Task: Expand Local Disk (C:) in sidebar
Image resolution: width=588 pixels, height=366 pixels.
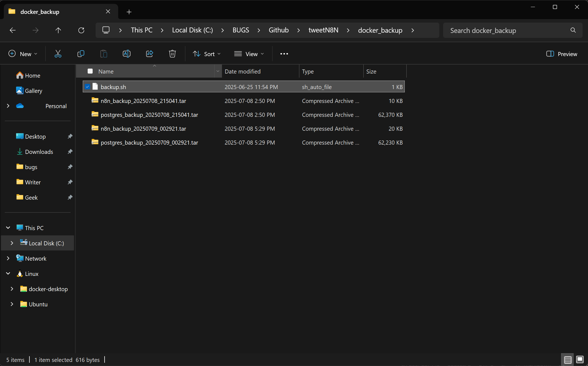Action: point(12,243)
